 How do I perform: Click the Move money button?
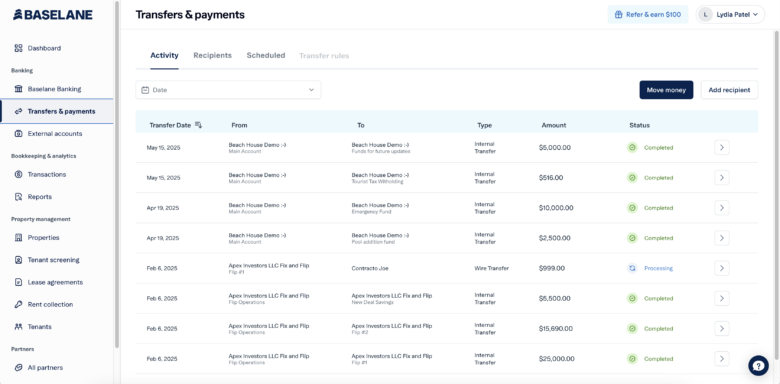pyautogui.click(x=666, y=90)
